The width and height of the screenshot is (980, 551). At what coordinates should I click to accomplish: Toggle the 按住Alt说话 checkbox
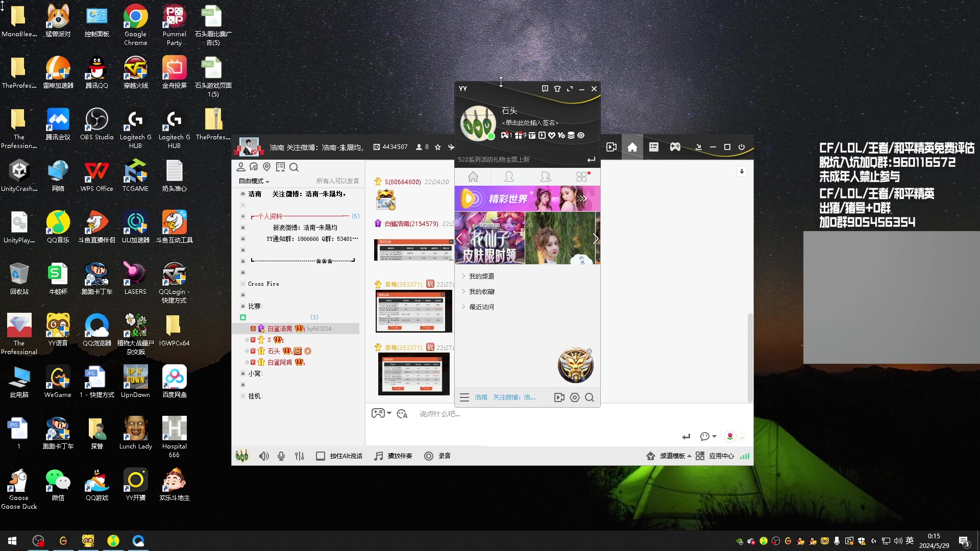tap(321, 456)
